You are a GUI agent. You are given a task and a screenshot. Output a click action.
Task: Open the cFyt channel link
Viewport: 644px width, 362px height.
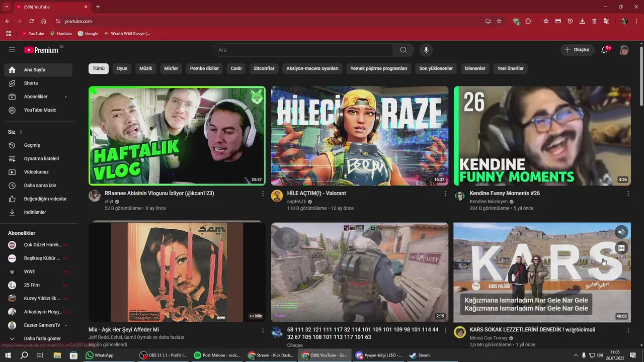point(109,202)
